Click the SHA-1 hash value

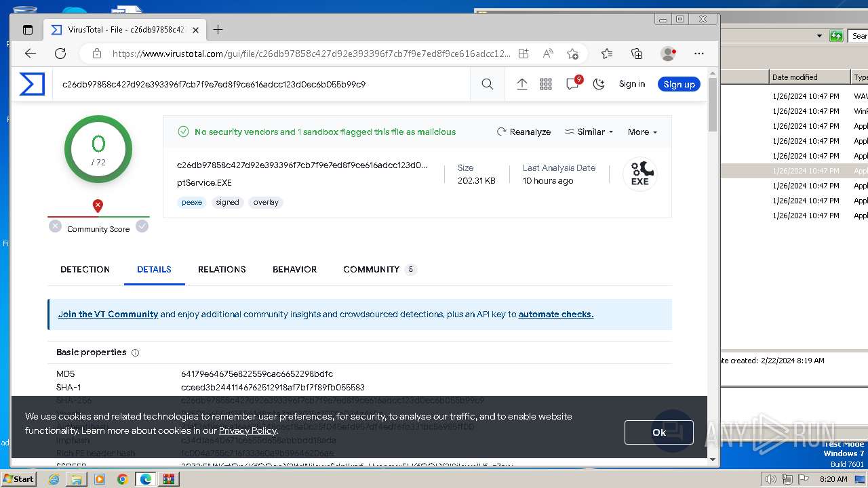pos(273,388)
